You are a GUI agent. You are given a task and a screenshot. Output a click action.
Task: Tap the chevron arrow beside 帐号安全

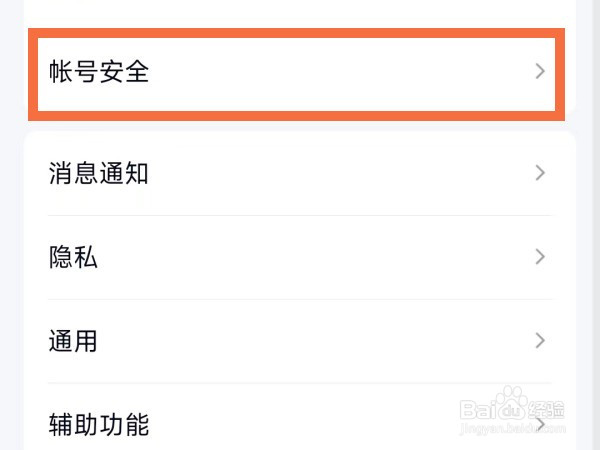click(x=540, y=71)
